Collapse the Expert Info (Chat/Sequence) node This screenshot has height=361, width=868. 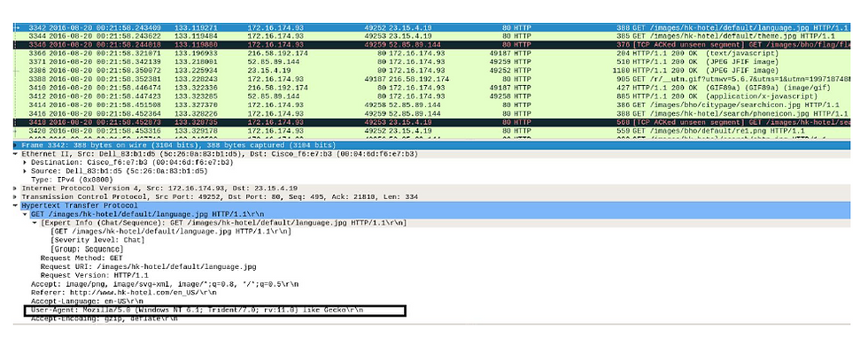[x=35, y=223]
